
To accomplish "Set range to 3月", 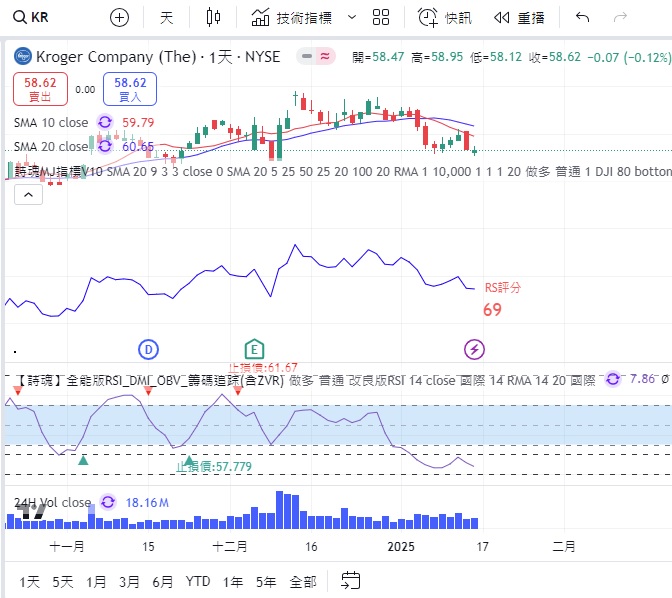I will pos(129,582).
